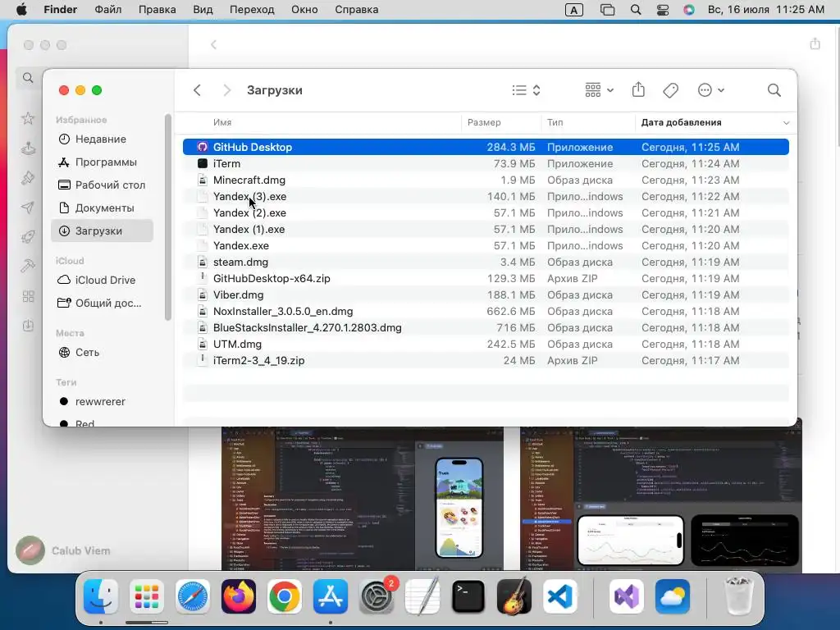Image resolution: width=840 pixels, height=630 pixels.
Task: Click the search icon in the Загрузки window
Action: pyautogui.click(x=774, y=90)
